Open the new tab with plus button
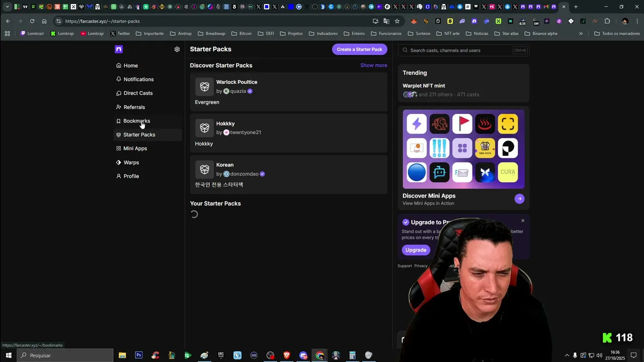644x362 pixels. point(576,7)
